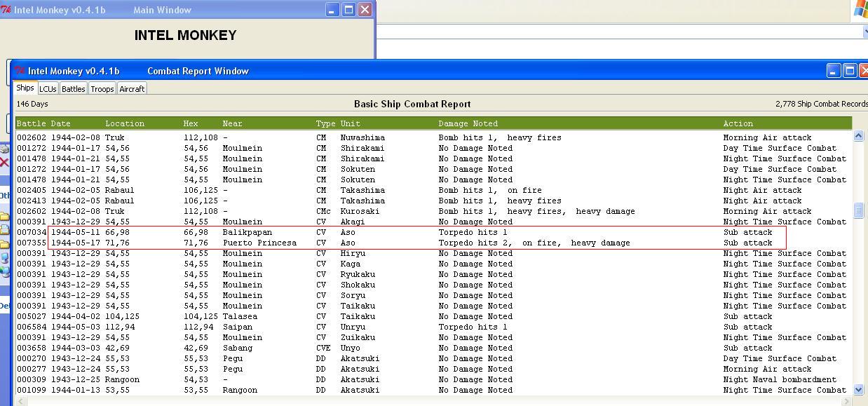
Task: Select battle 007034 Aso Balikpapan row
Action: (x=433, y=232)
